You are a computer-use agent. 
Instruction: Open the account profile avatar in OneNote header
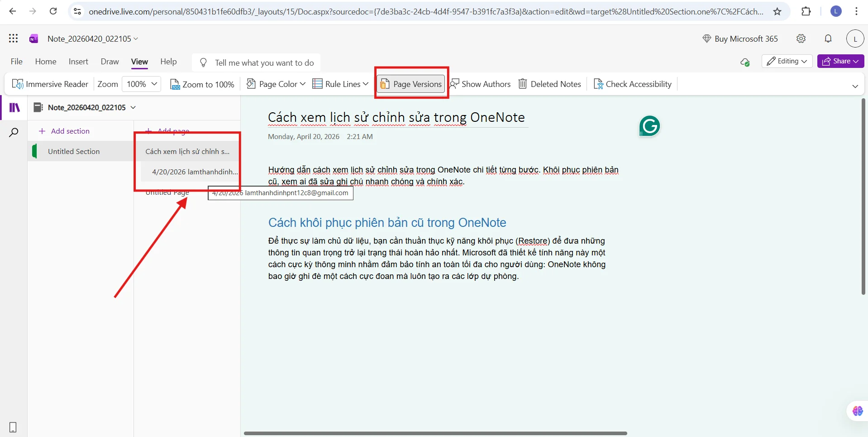tap(855, 38)
